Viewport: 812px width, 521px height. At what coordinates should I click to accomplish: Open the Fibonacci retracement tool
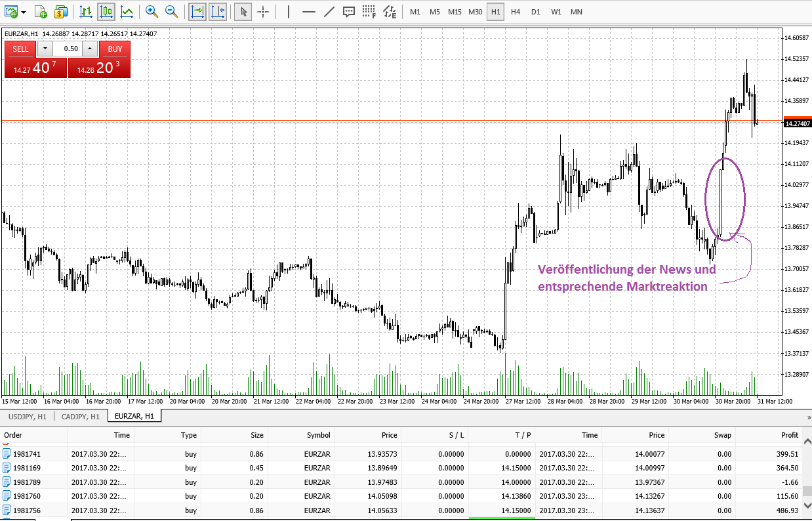click(x=369, y=12)
